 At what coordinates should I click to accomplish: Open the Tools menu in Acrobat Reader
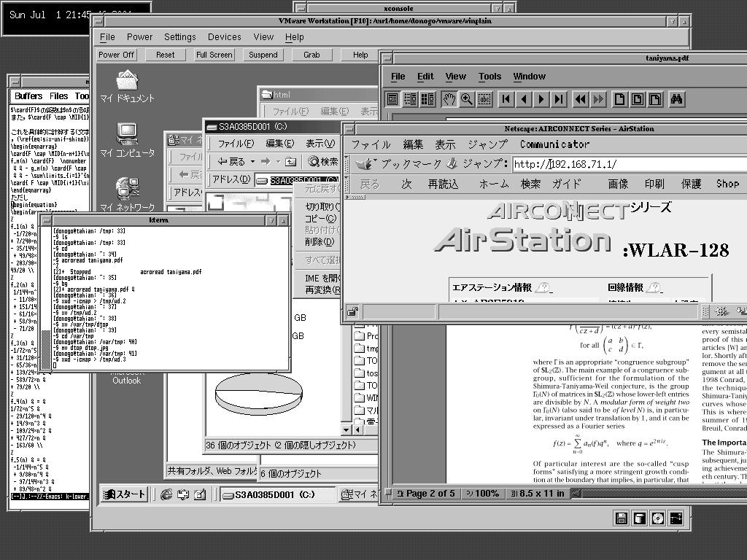pyautogui.click(x=489, y=76)
